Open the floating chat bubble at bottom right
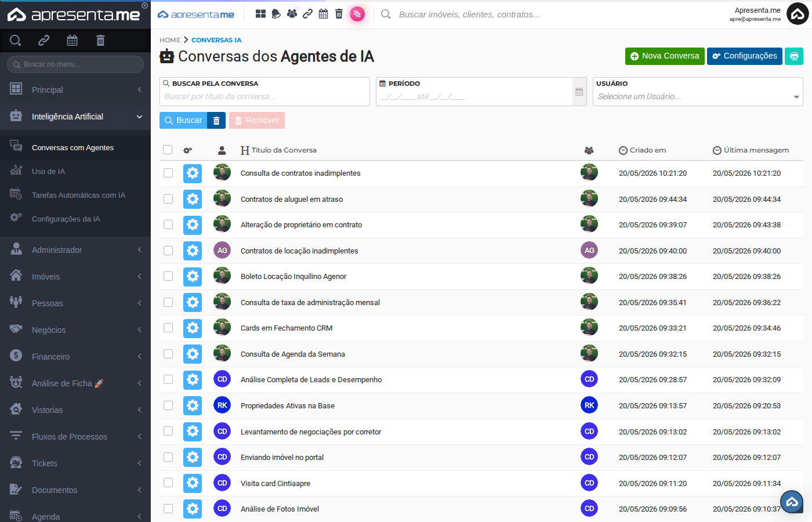The width and height of the screenshot is (812, 522). 792,502
